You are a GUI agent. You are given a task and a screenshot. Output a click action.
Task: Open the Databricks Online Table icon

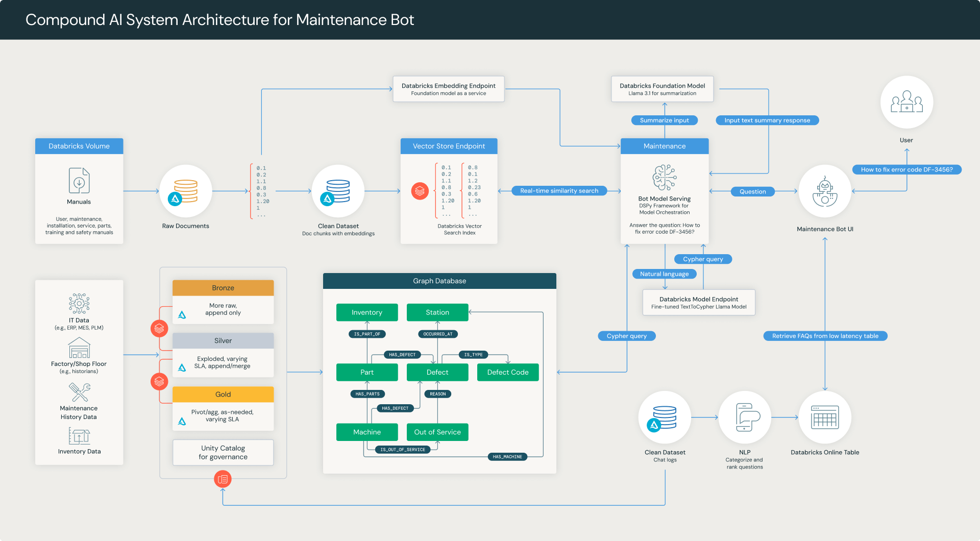(x=825, y=417)
